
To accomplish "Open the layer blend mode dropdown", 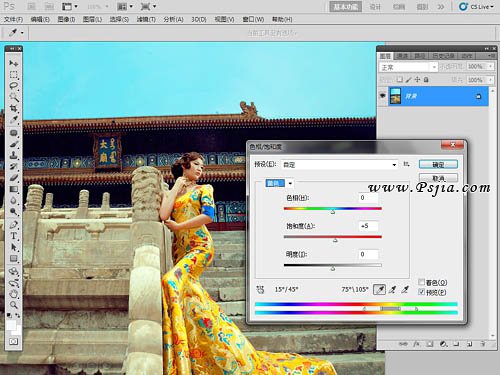I will coord(408,67).
